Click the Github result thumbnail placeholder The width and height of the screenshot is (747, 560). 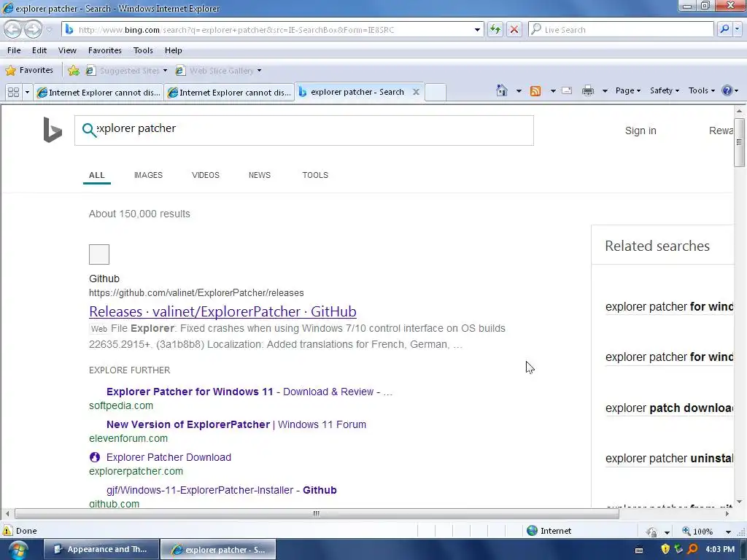[x=99, y=254]
